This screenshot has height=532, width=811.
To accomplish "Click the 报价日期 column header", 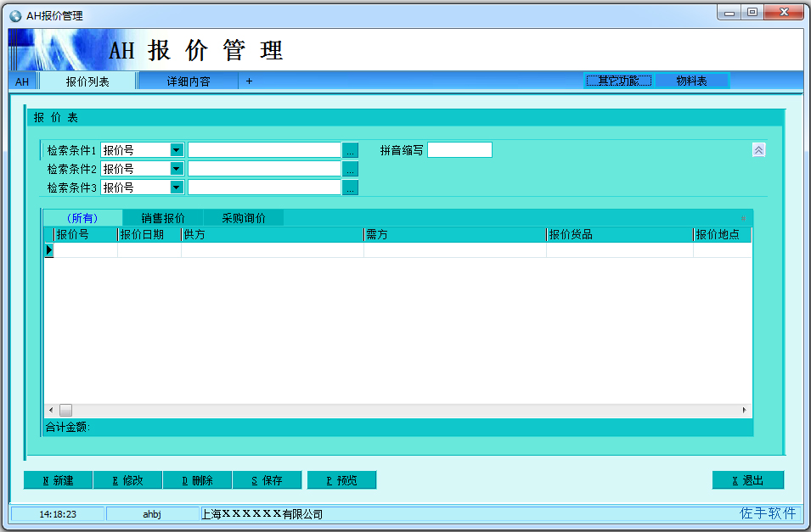I will 149,234.
